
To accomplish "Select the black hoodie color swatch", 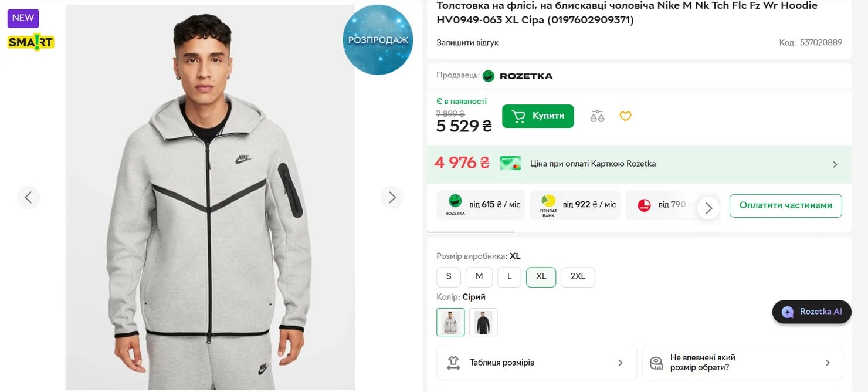I will pyautogui.click(x=483, y=322).
